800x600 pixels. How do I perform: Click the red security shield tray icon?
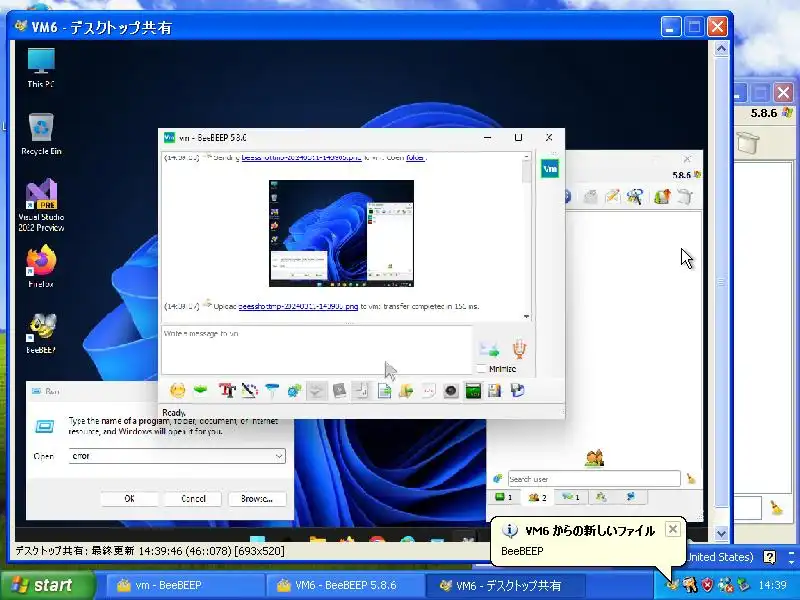coord(707,584)
